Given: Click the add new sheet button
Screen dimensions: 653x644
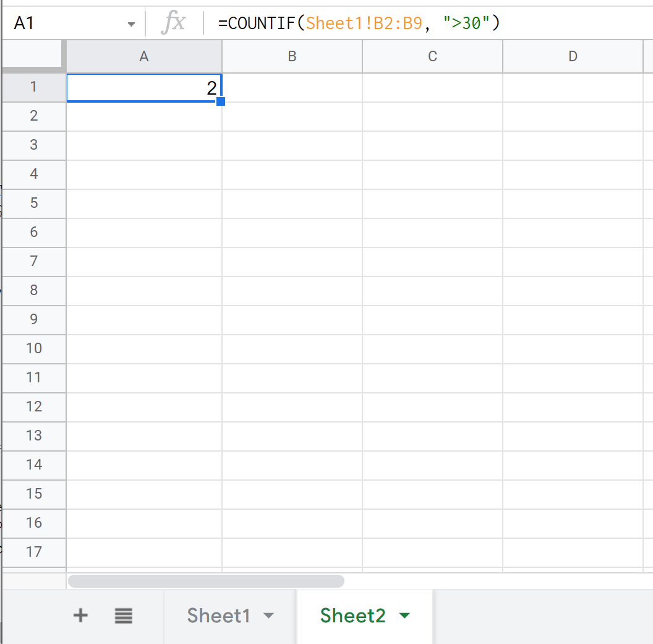Looking at the screenshot, I should point(80,615).
